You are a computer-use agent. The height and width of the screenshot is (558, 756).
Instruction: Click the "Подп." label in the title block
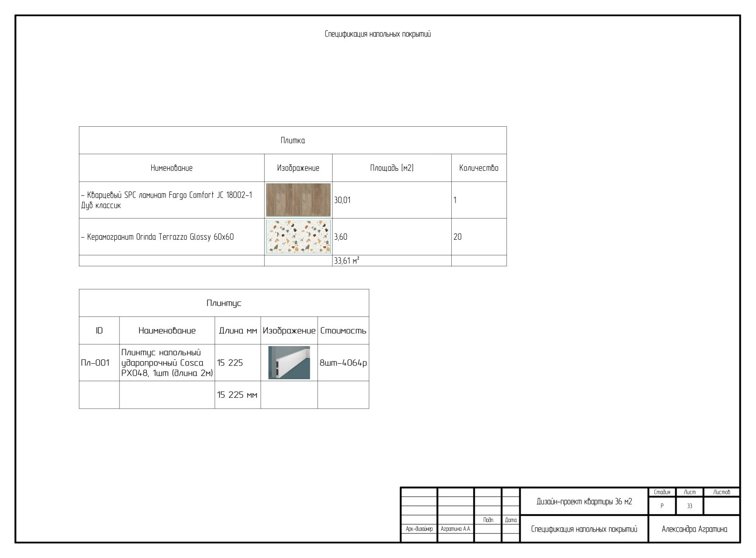(488, 520)
